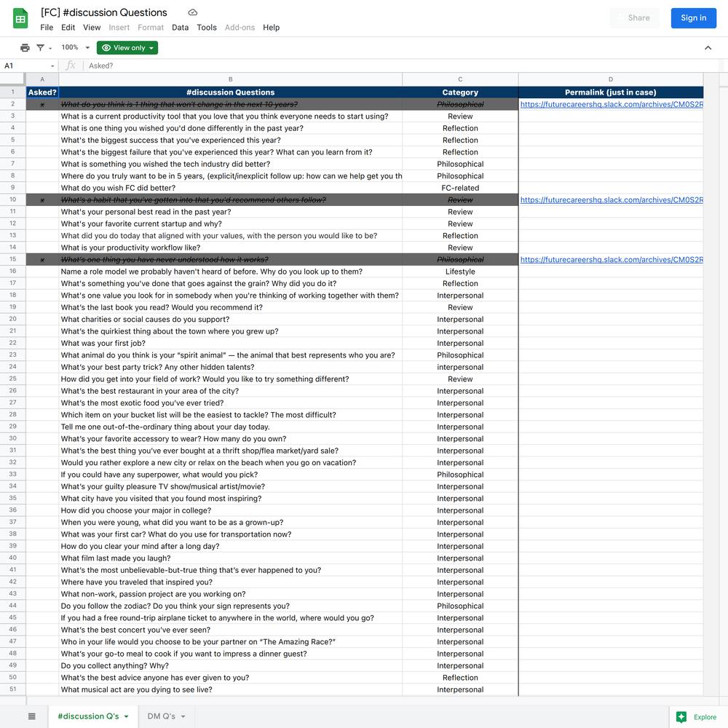Select the struck-through question about a recommended habit

pos(230,200)
